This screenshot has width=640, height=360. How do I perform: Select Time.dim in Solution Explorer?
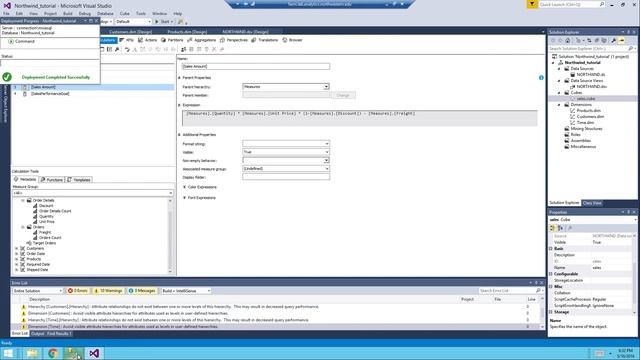pos(585,122)
